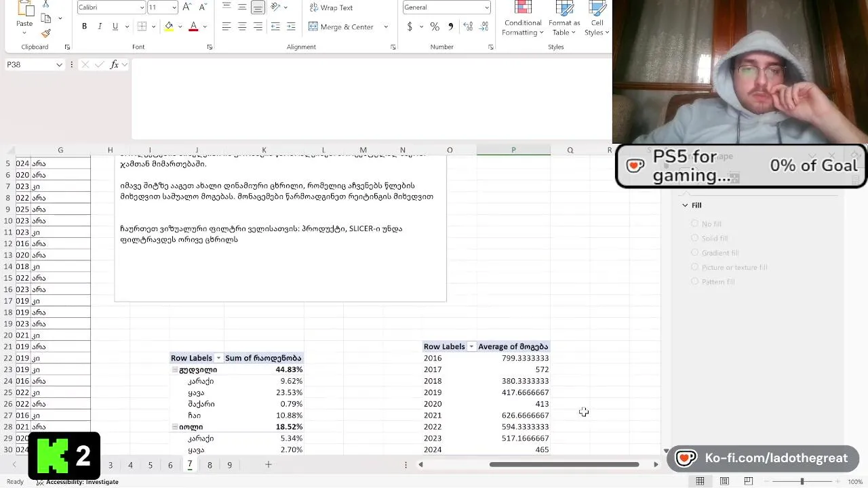Collapse the Fill section in format pane
Screen dimensions: 868x488
[x=685, y=205]
